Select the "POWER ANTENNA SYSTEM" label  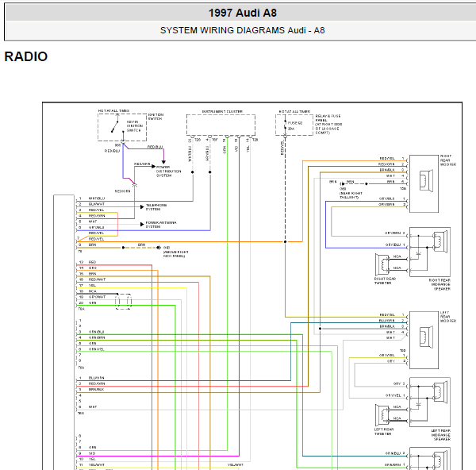click(161, 225)
